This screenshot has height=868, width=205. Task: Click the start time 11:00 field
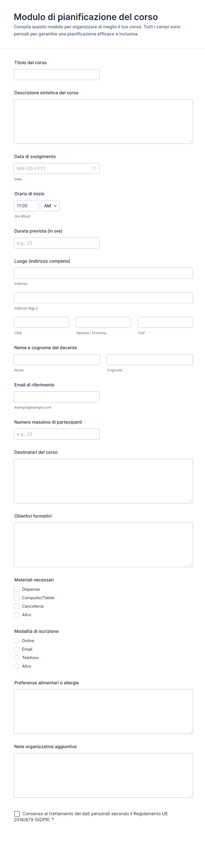click(26, 206)
